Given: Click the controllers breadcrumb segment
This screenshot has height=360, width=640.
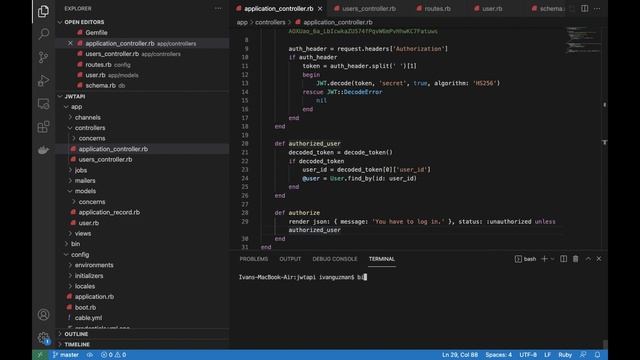Looking at the screenshot, I should click(270, 22).
